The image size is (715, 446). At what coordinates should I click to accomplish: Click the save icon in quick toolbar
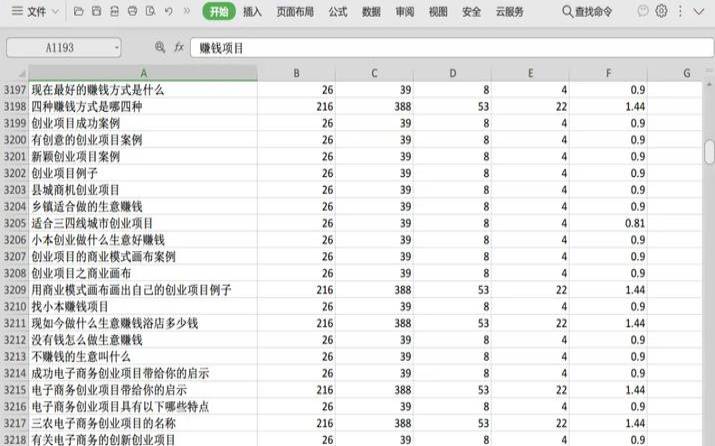click(x=95, y=12)
